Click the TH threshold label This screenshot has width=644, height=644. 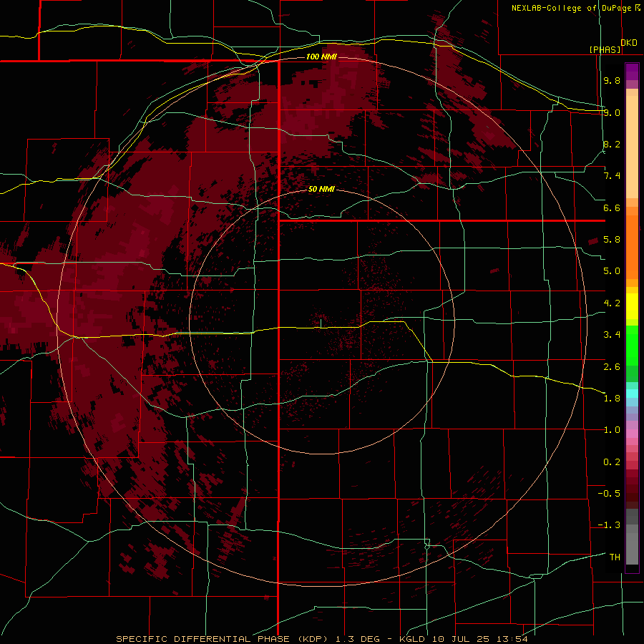615,557
